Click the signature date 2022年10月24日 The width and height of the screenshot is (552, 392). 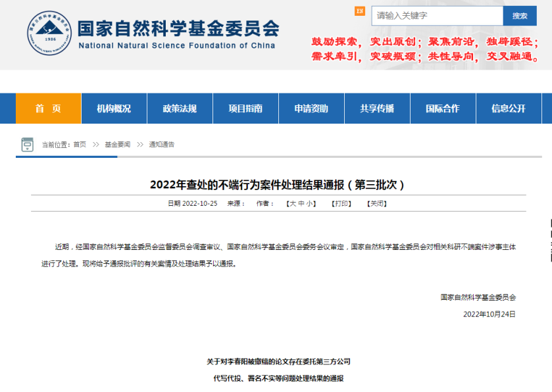pyautogui.click(x=489, y=314)
